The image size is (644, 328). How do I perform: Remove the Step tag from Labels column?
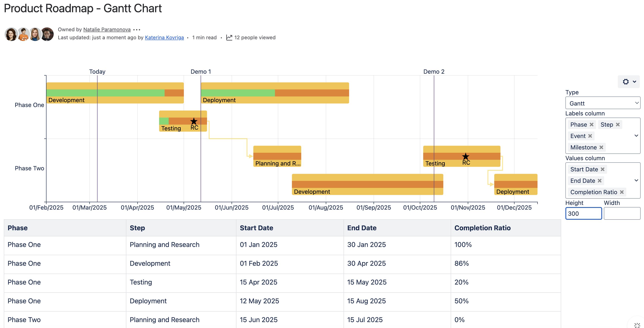click(618, 125)
